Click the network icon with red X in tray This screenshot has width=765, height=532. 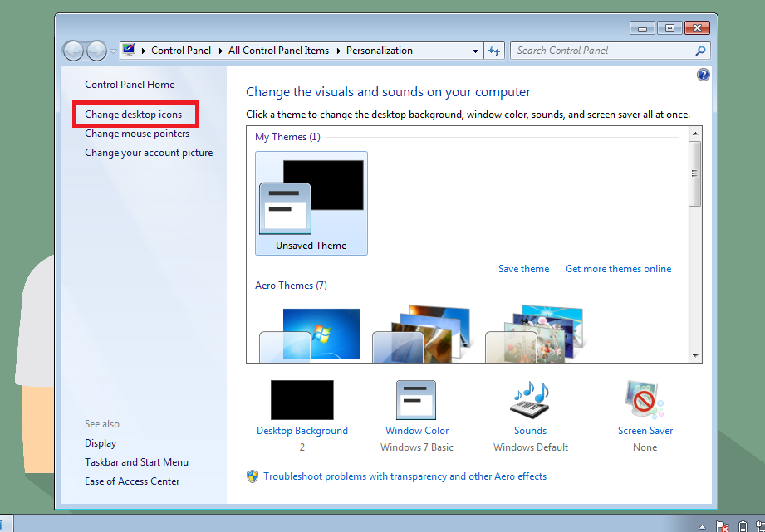pos(723,526)
